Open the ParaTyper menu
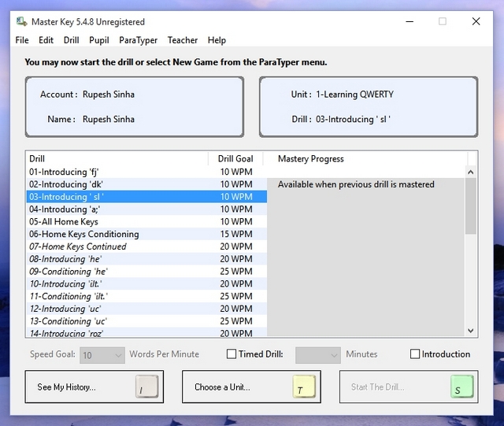 pos(139,40)
